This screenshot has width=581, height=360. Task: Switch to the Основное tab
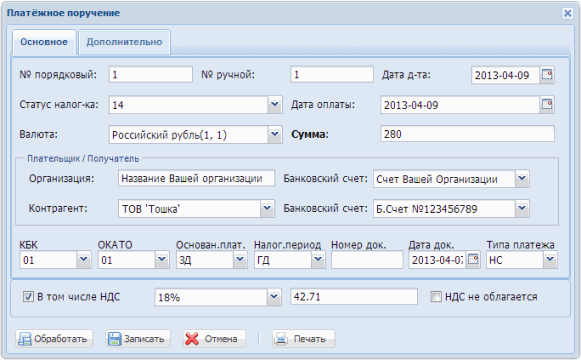pos(44,42)
